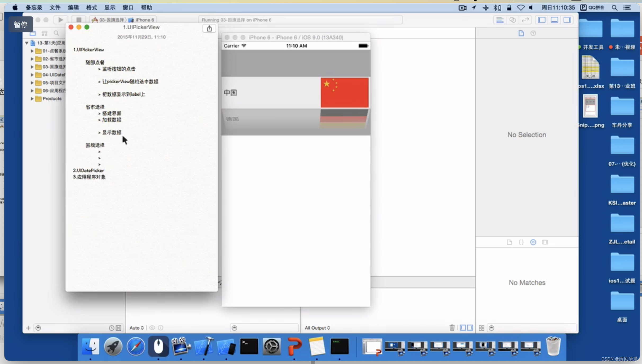The height and width of the screenshot is (364, 642).
Task: Click the Xcode Run play button
Action: [61, 20]
